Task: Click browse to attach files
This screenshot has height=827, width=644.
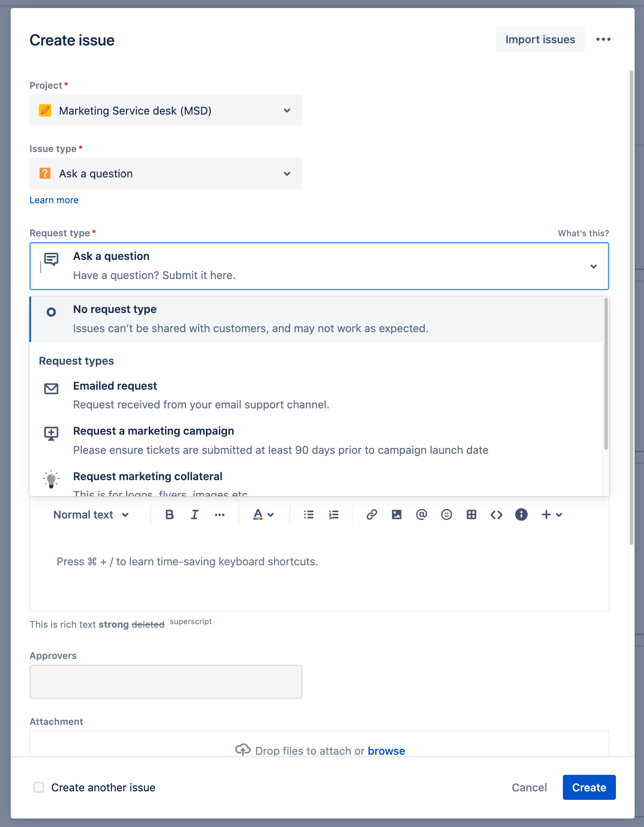Action: point(386,751)
